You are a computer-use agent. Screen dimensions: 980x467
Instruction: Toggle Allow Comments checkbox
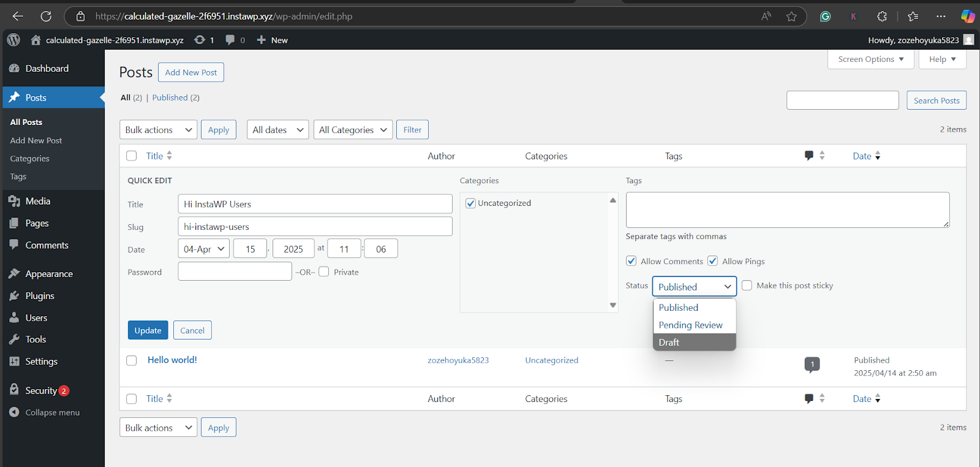[631, 260]
